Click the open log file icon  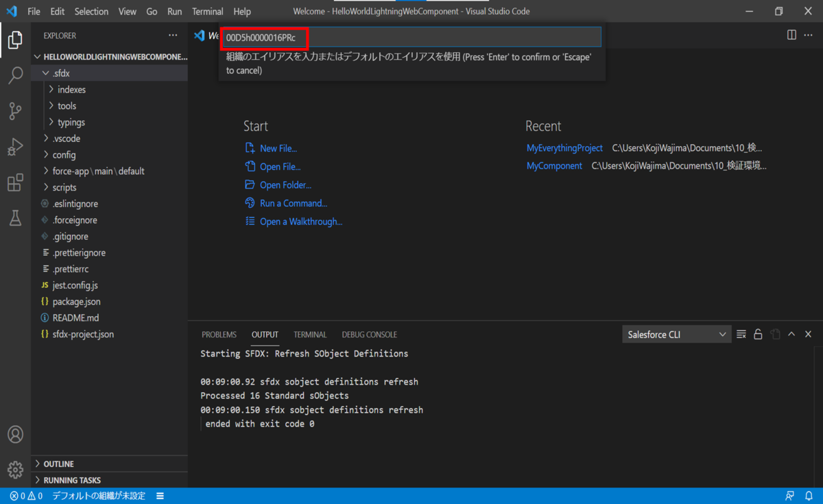click(x=775, y=335)
